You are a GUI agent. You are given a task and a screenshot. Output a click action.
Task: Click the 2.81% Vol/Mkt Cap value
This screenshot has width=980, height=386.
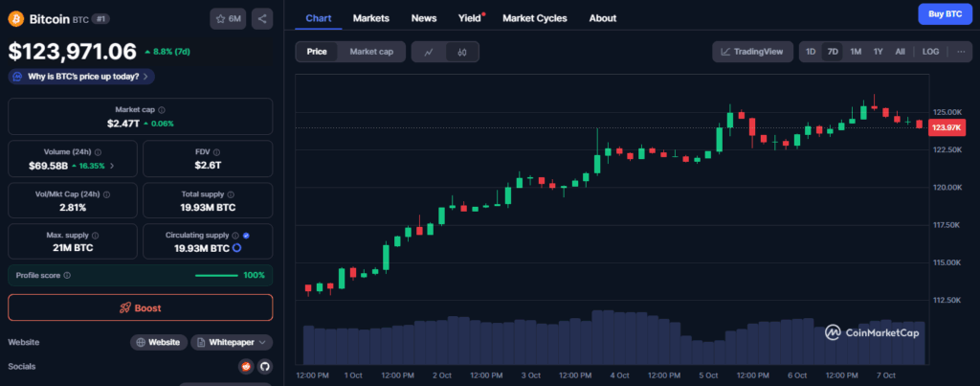point(73,207)
